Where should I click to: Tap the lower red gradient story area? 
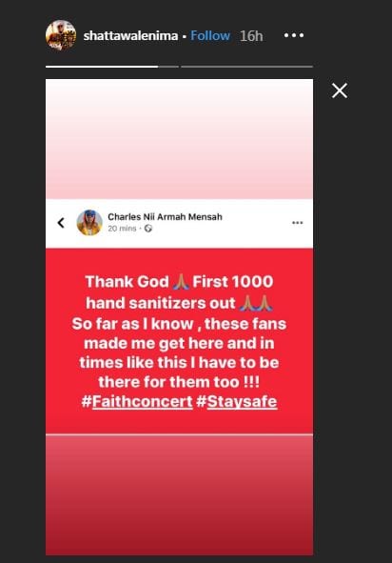click(179, 494)
